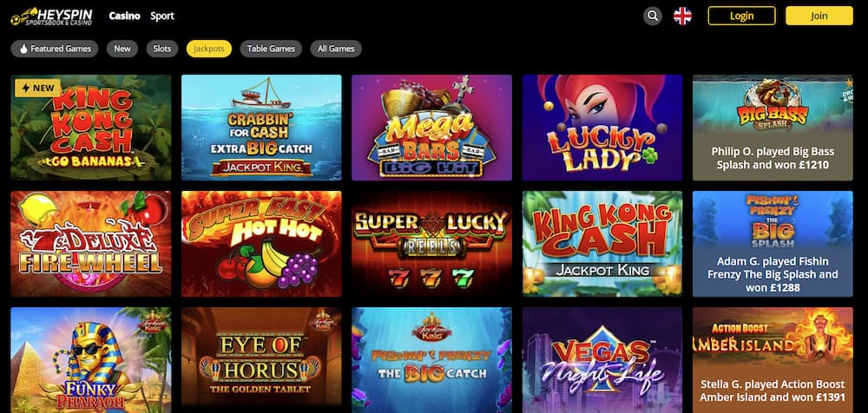This screenshot has height=413, width=868.
Task: Open Super Lucky Reels game
Action: 431,244
